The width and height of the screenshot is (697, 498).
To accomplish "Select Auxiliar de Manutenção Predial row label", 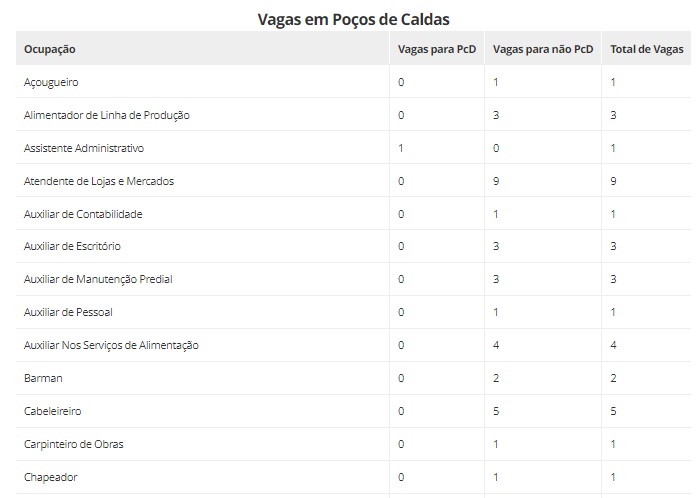I will click(x=98, y=279).
